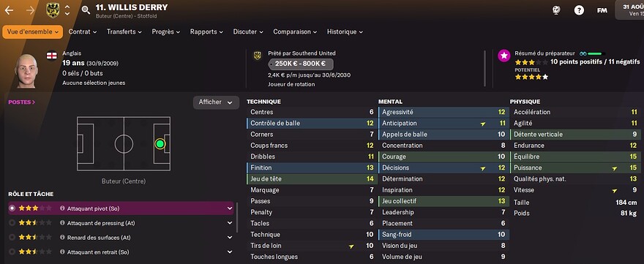Image resolution: width=644 pixels, height=264 pixels.
Task: Click the POSTES link
Action: 22,102
